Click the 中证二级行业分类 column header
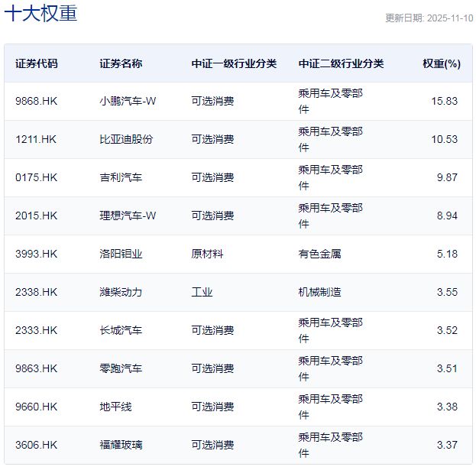The height and width of the screenshot is (470, 476). click(x=341, y=63)
